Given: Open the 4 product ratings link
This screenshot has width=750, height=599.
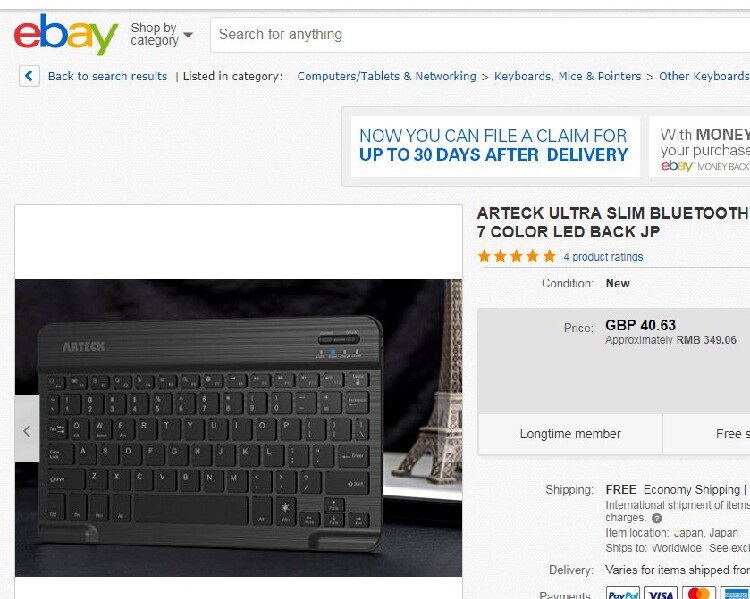Looking at the screenshot, I should [x=603, y=257].
